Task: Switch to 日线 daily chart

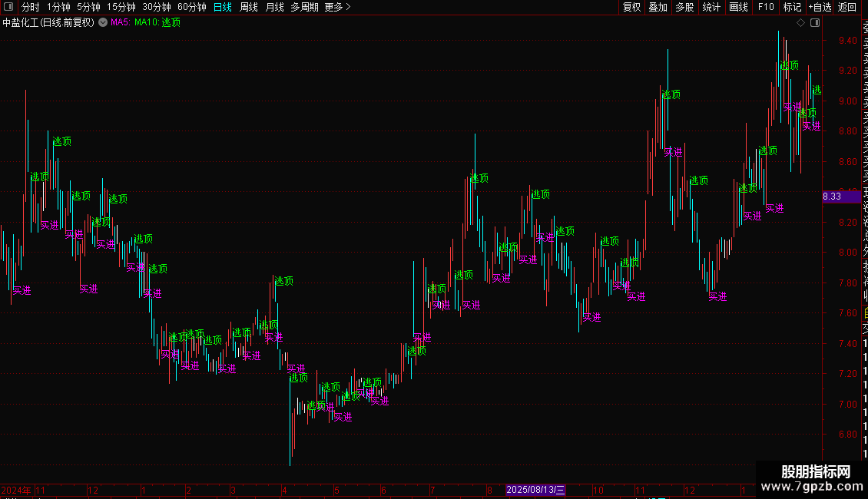Action: click(223, 7)
